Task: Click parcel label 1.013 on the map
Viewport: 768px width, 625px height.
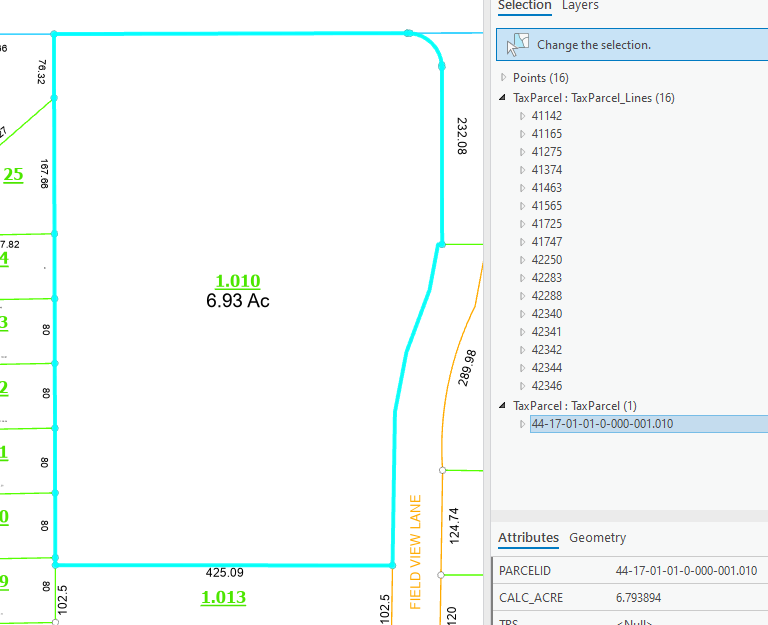Action: pyautogui.click(x=223, y=598)
